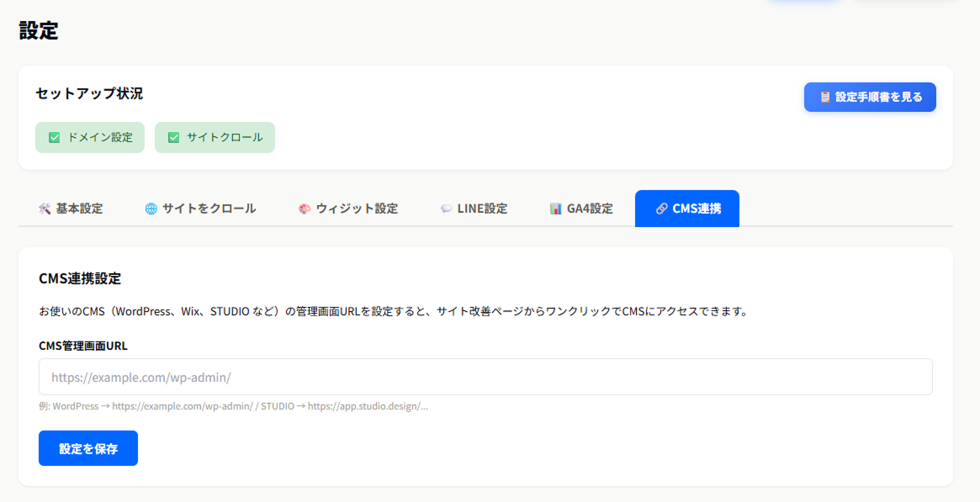Screen dimensions: 980x502
Task: Click the clipboard icon on 設定手順書を見る
Action: click(x=824, y=97)
